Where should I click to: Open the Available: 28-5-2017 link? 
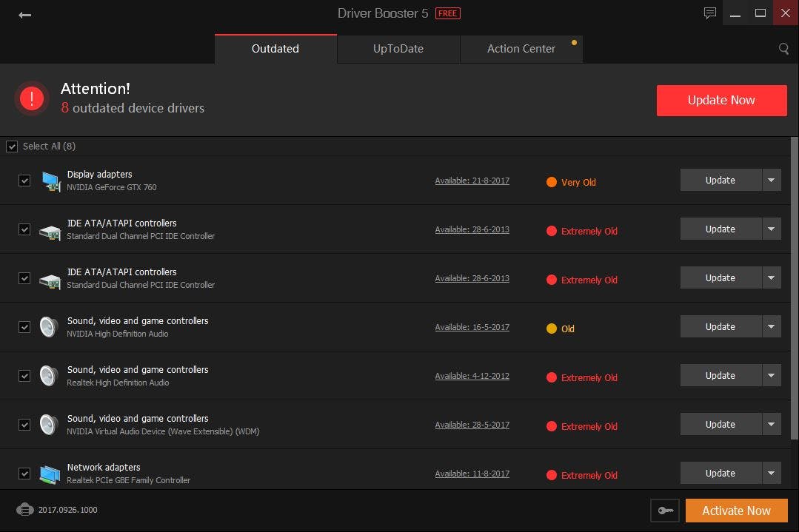pos(472,425)
